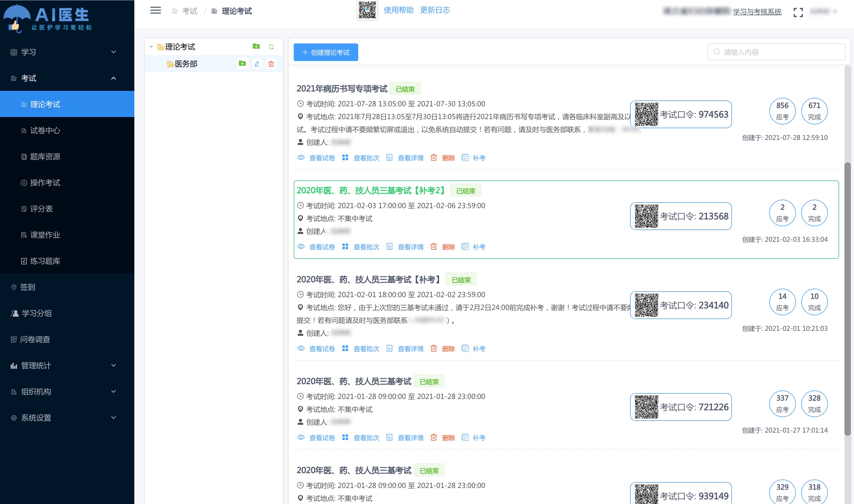The height and width of the screenshot is (504, 854).
Task: Toggle fullscreen mode icon
Action: click(x=798, y=12)
